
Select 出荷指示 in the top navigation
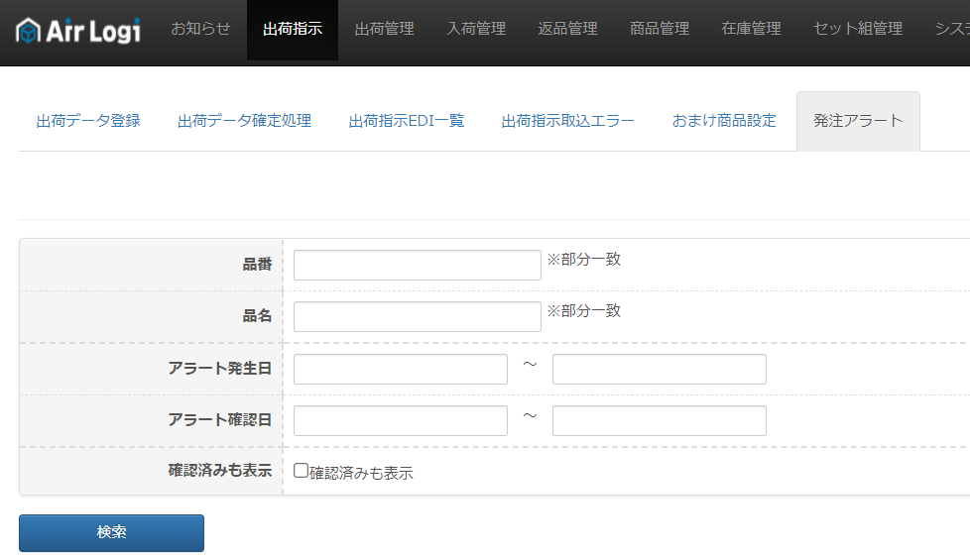click(x=292, y=29)
